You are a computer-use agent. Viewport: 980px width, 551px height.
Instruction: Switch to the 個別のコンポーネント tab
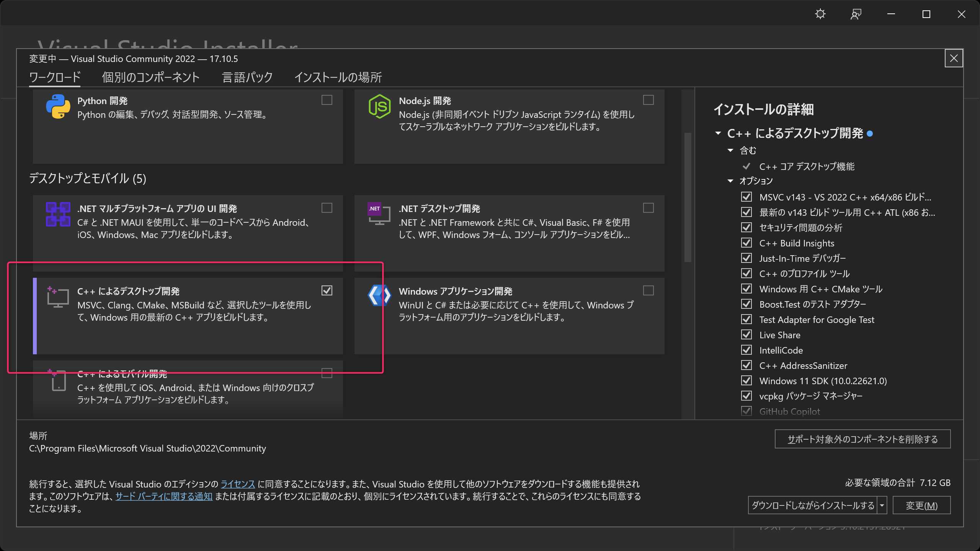tap(150, 77)
